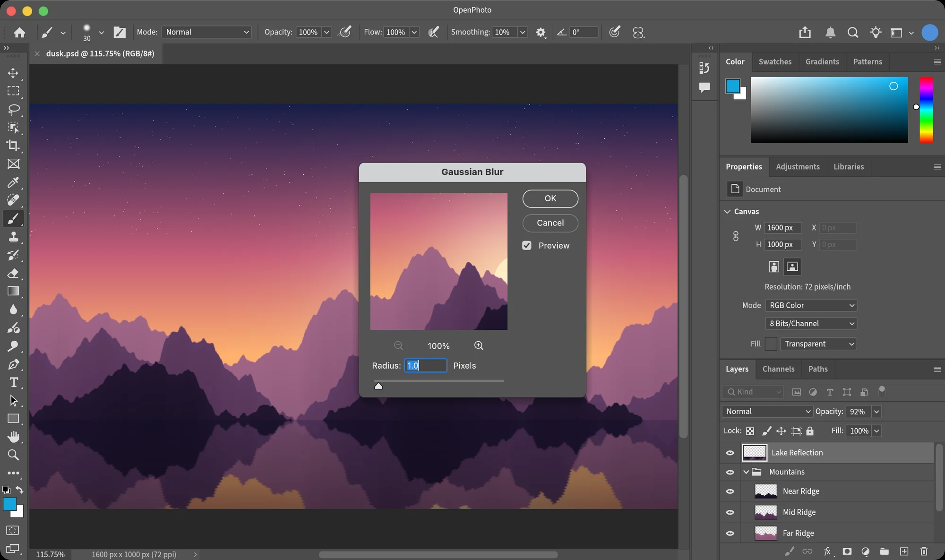
Task: Click the Radius slider handle
Action: (x=378, y=386)
